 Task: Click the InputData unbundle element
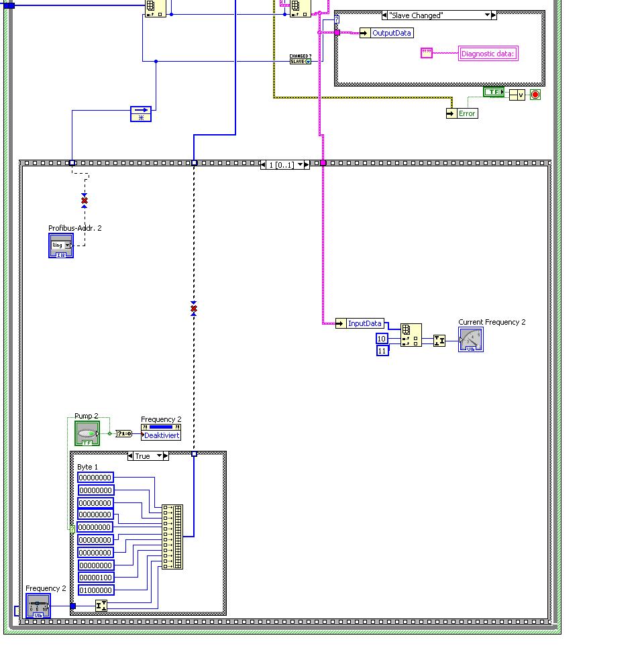click(x=360, y=323)
